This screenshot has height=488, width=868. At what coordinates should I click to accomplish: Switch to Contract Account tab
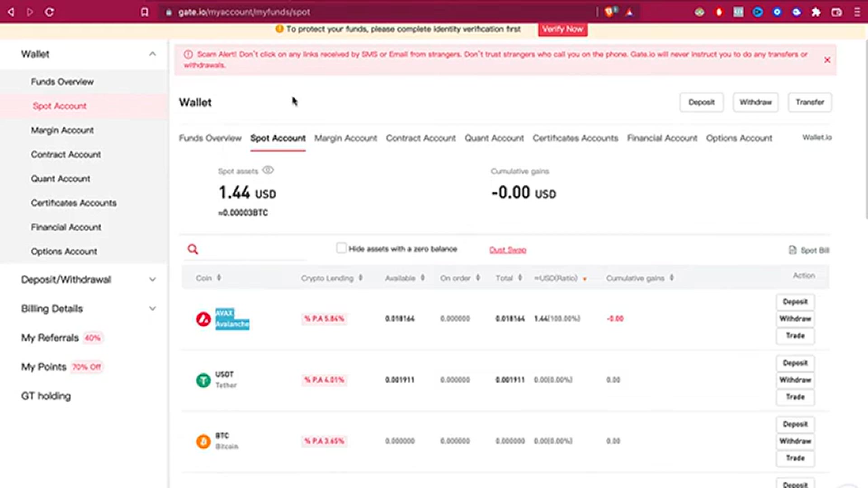(421, 138)
